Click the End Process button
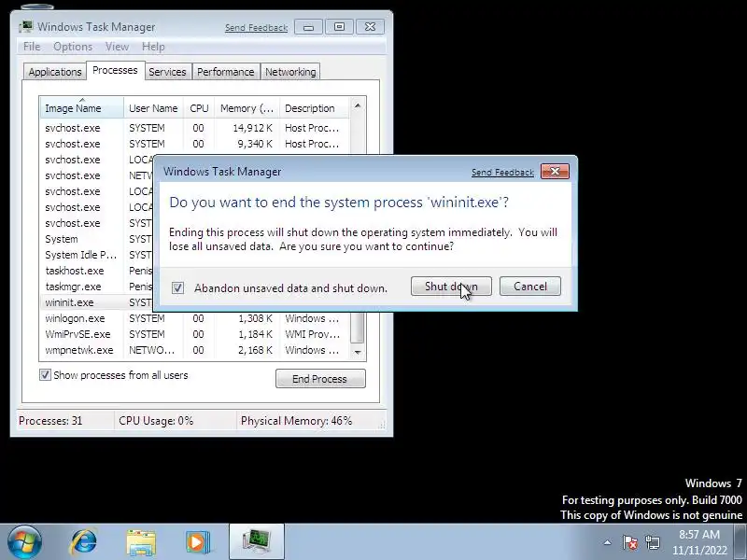Screen dimensions: 747x560 point(320,379)
